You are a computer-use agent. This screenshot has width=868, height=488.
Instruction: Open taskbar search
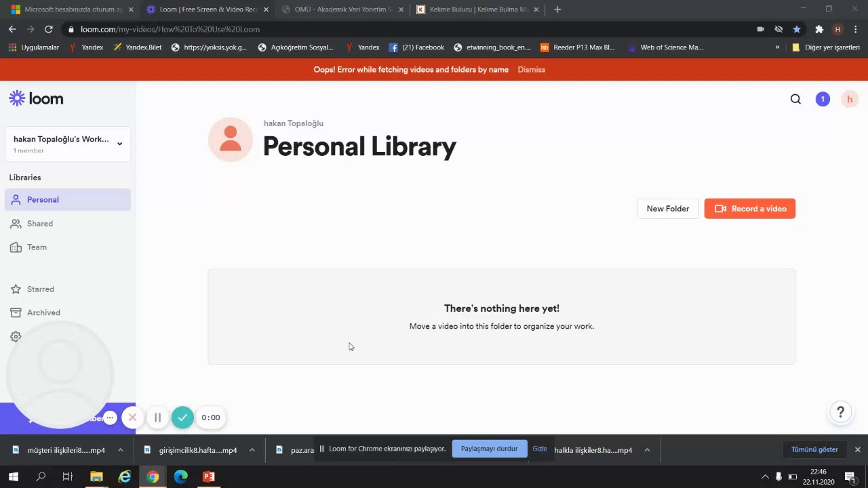41,476
